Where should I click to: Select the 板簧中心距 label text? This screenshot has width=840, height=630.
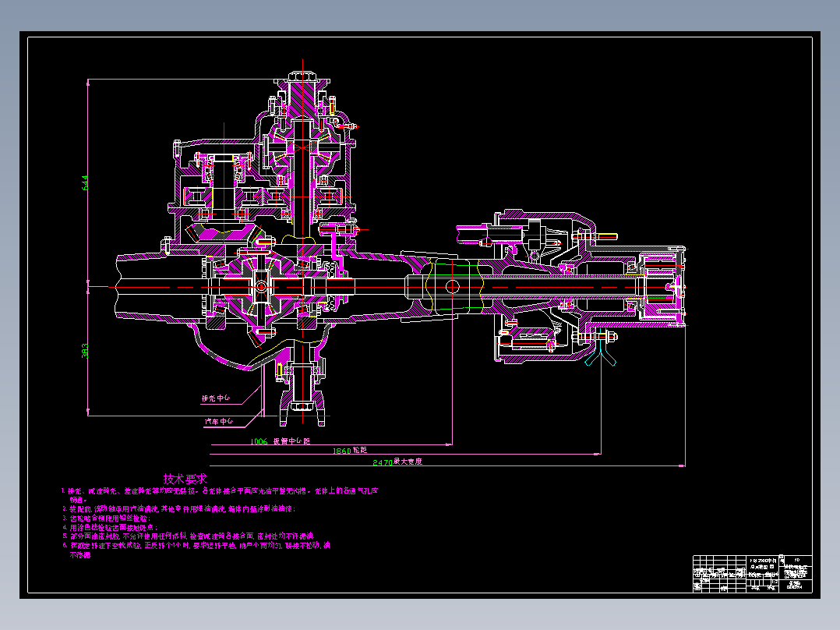pyautogui.click(x=291, y=441)
